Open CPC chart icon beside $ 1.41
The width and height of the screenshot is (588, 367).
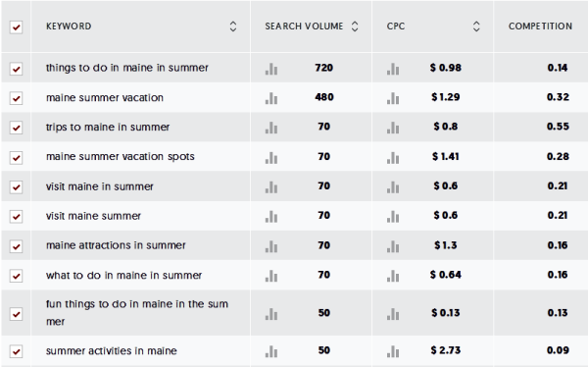click(393, 157)
